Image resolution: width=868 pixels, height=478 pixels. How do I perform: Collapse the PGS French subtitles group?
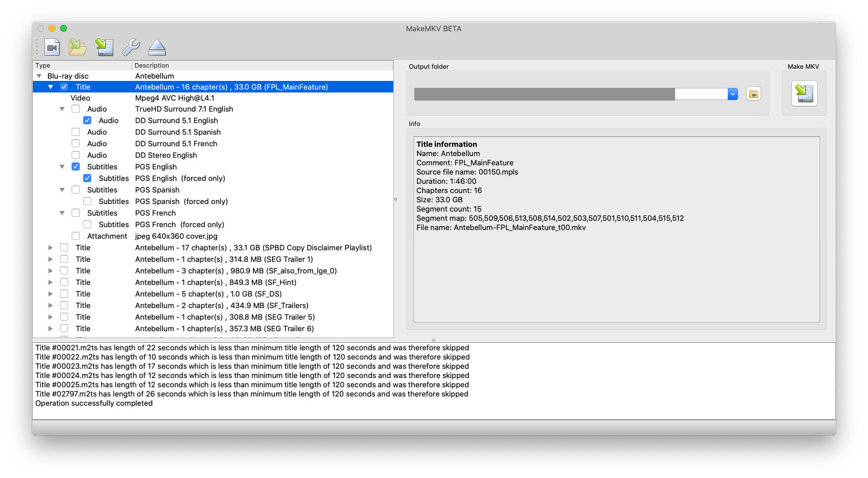(62, 213)
